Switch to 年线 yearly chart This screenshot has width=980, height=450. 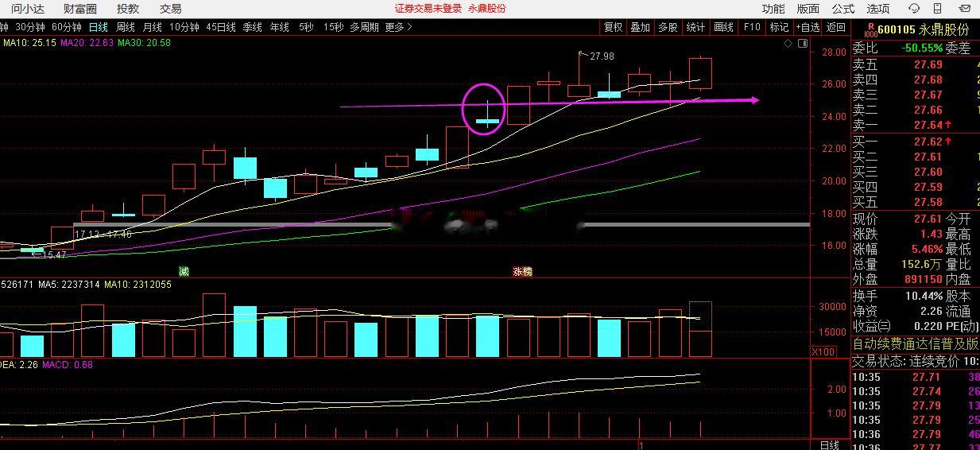click(279, 27)
